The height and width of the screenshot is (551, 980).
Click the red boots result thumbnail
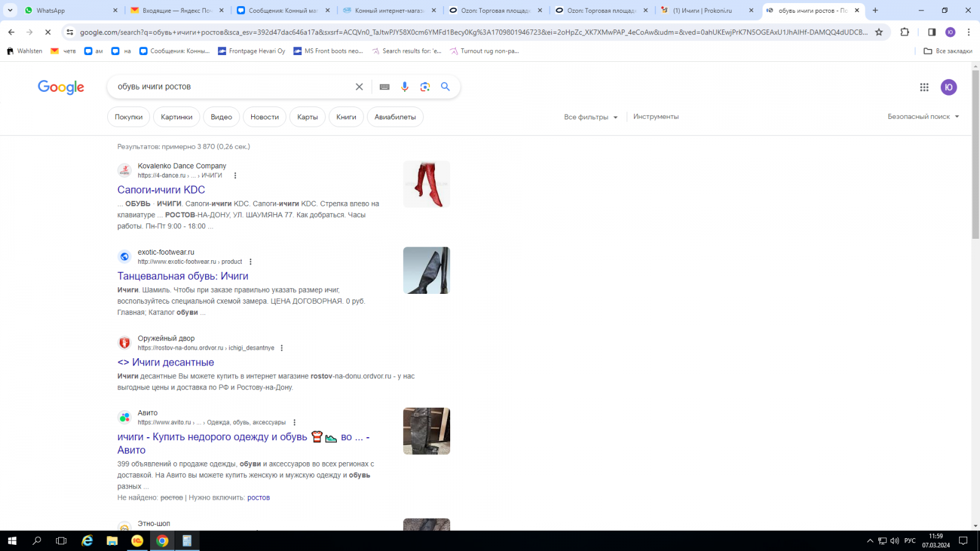coord(426,184)
